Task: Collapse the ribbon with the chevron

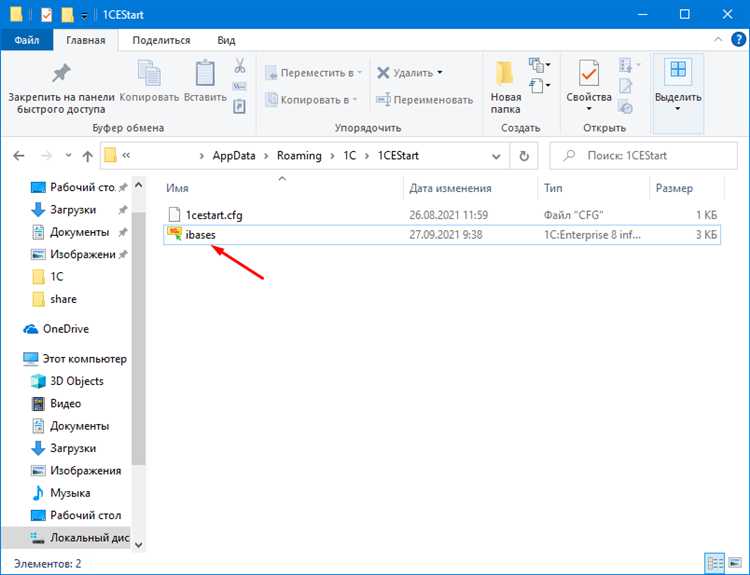Action: click(x=718, y=40)
